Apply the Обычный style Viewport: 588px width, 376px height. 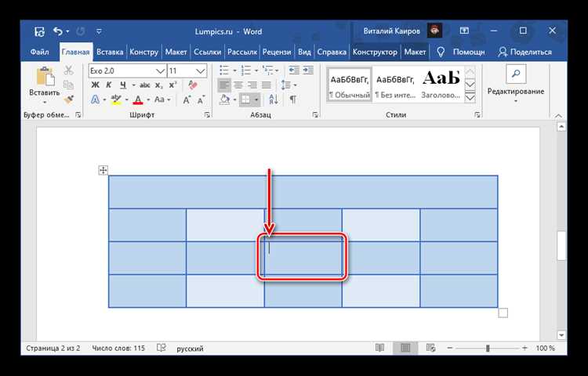pos(349,85)
